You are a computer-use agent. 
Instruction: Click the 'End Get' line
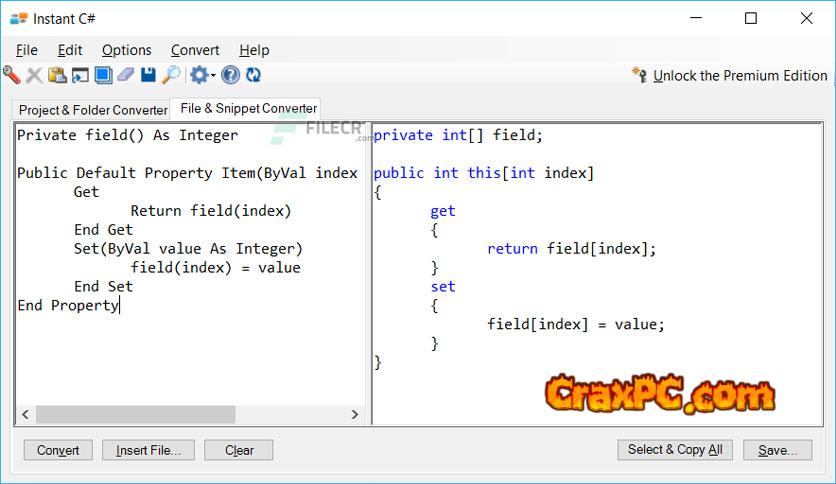(103, 230)
